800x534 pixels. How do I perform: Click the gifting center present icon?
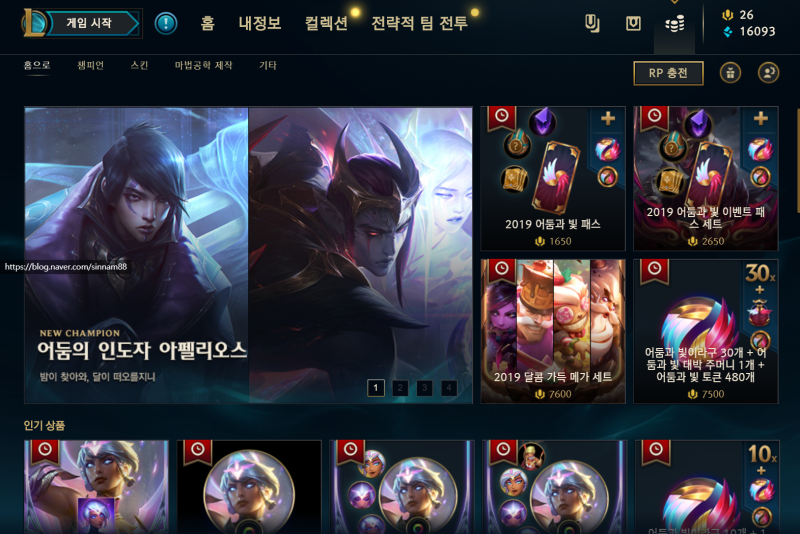tap(731, 73)
